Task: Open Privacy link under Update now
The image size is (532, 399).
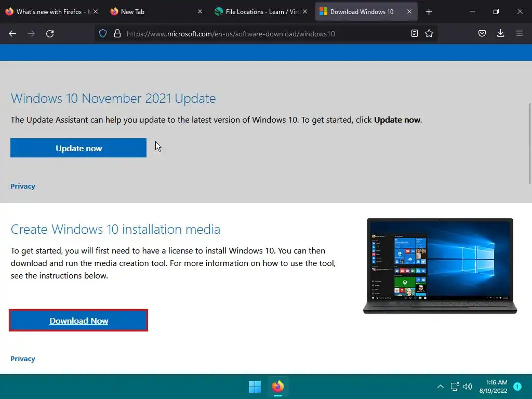Action: 23,187
